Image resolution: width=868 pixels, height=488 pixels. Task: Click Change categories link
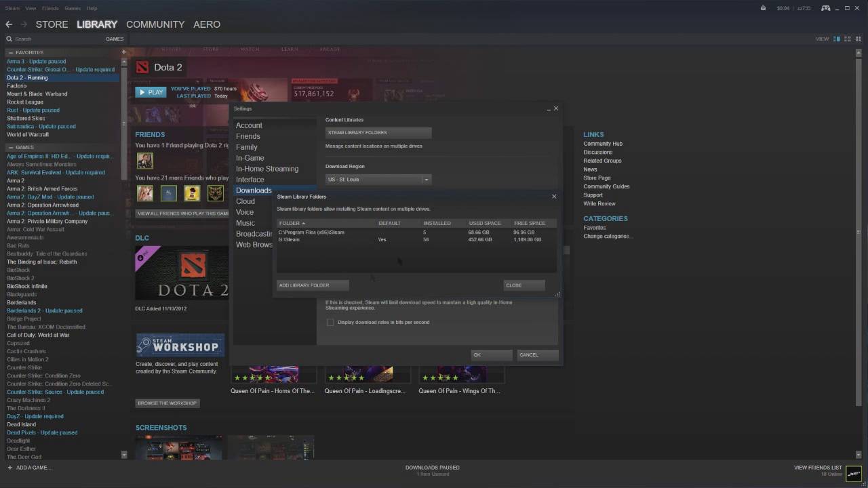click(x=608, y=237)
